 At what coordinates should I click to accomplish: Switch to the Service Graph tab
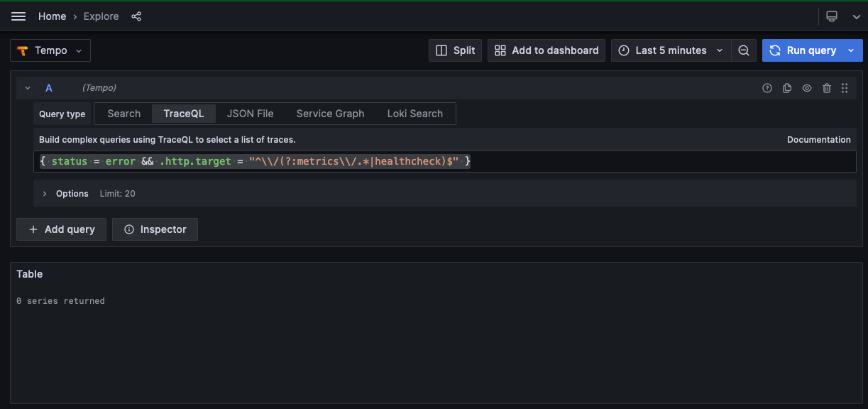[x=329, y=113]
